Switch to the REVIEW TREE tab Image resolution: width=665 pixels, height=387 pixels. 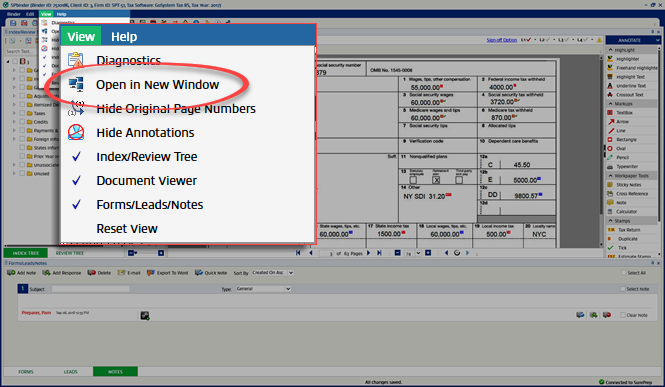(70, 253)
